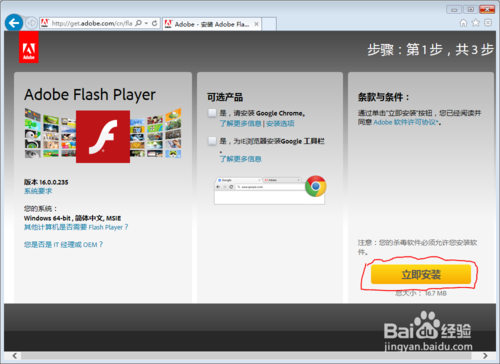The width and height of the screenshot is (500, 364).
Task: Click the Adobe favicon in the address bar
Action: pos(45,23)
